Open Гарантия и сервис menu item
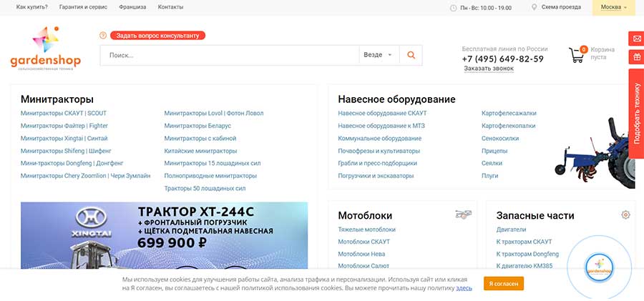 click(84, 7)
